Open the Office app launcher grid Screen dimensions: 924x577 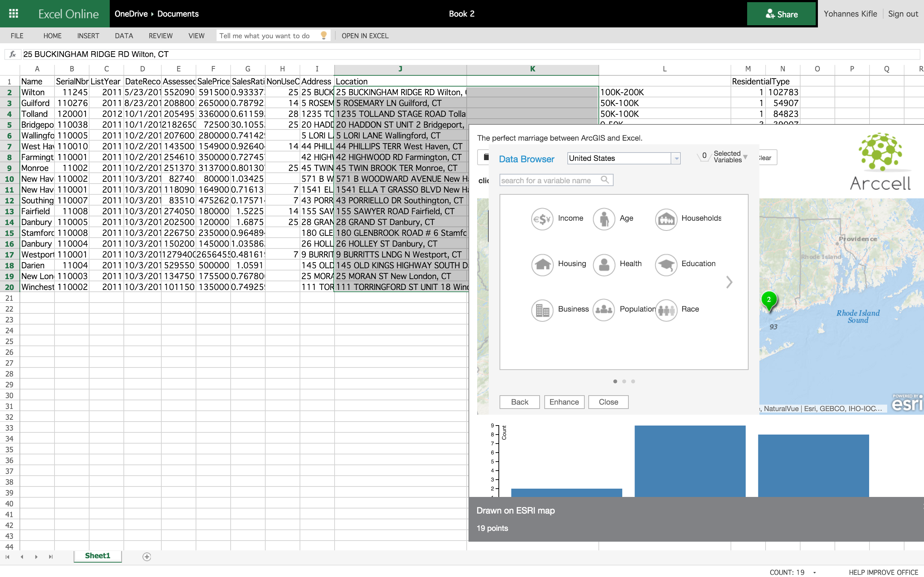pos(14,14)
